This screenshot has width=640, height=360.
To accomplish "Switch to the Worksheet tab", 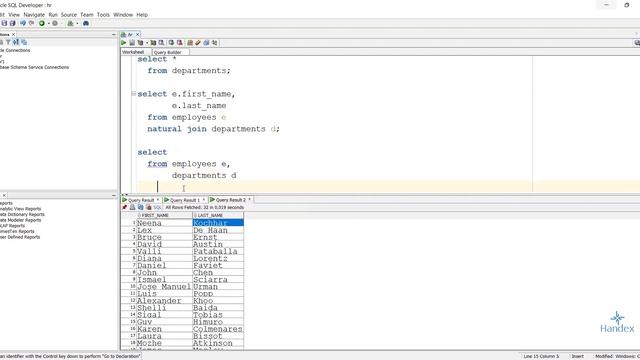I will tap(133, 52).
